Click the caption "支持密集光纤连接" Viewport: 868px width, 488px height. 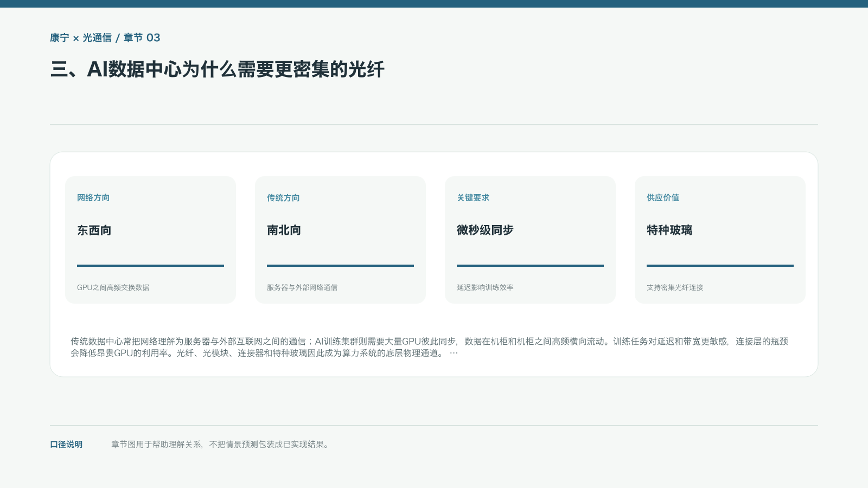pos(675,287)
